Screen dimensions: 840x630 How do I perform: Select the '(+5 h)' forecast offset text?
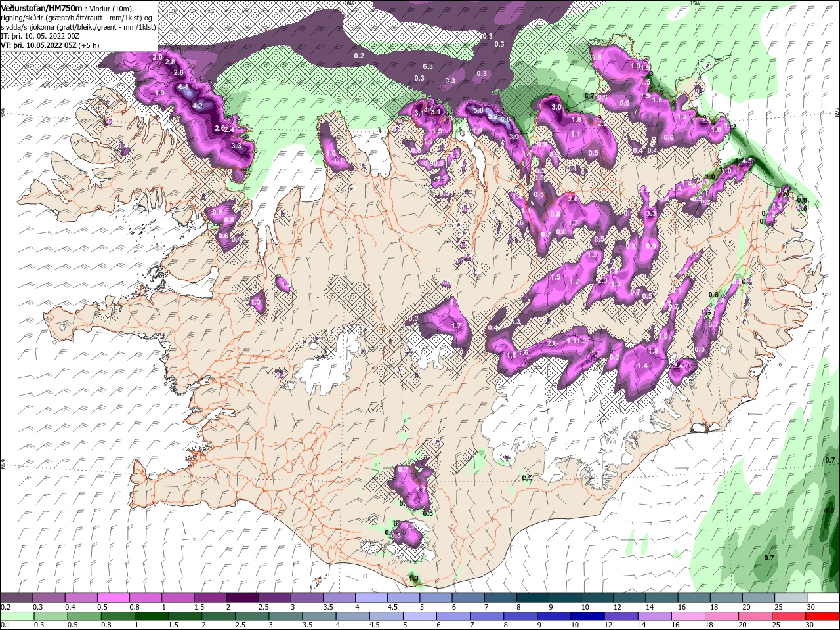click(x=89, y=45)
